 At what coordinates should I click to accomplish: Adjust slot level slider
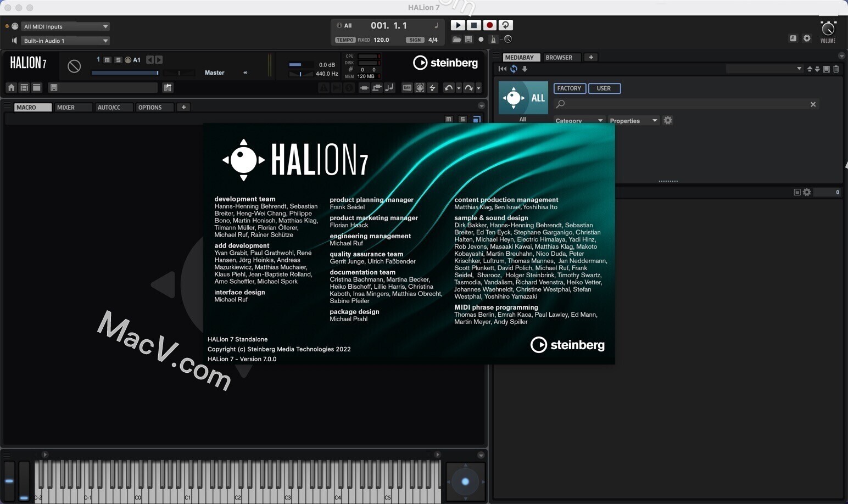(x=125, y=72)
